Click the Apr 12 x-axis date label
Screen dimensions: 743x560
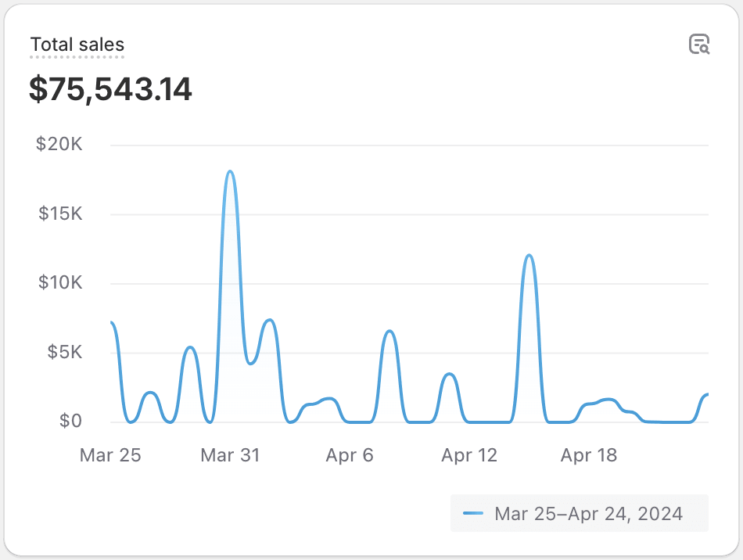click(x=469, y=455)
